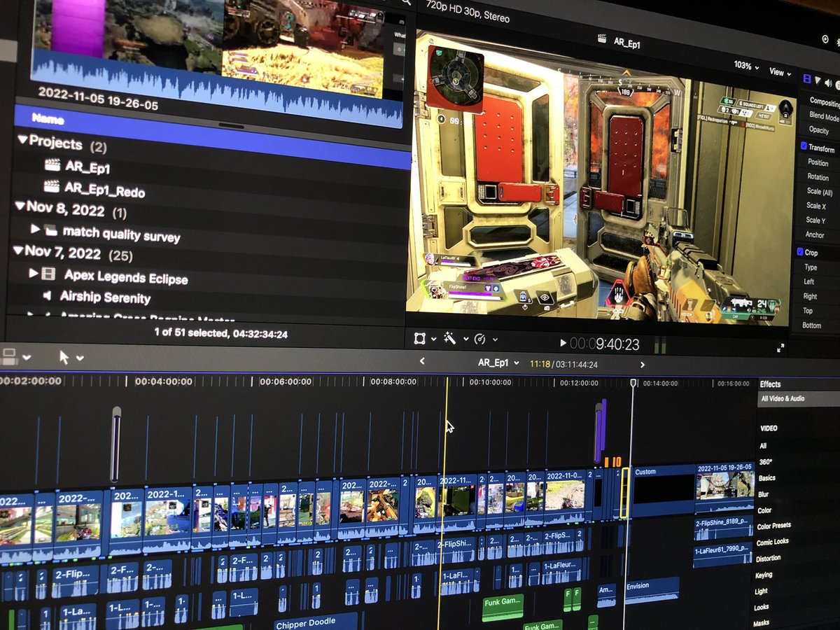This screenshot has height=630, width=840.
Task: Select the Light effects category
Action: pyautogui.click(x=761, y=591)
